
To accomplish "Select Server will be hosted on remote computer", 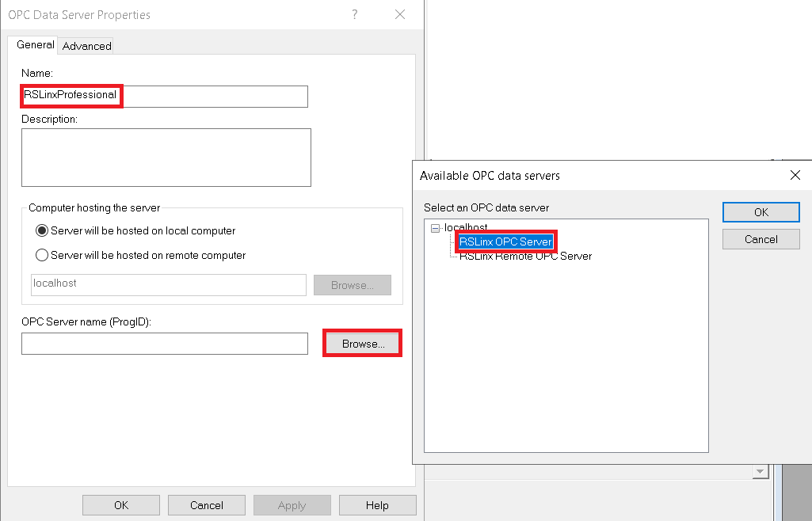I will [141, 255].
